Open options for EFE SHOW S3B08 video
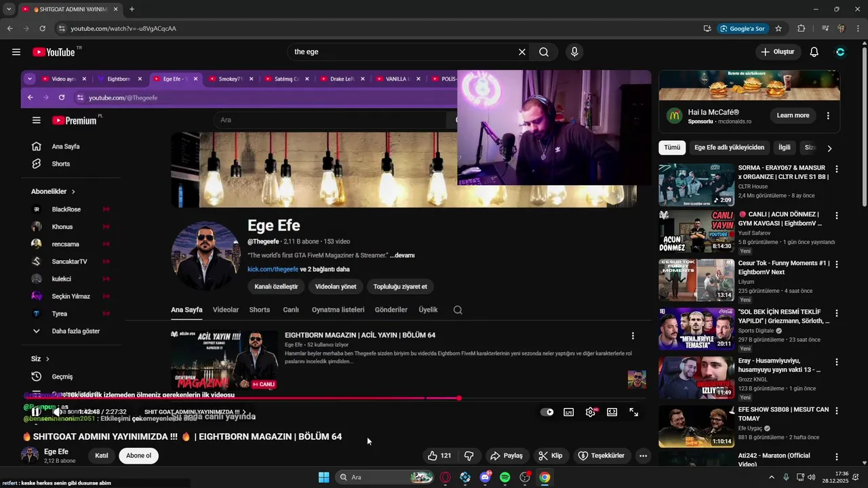This screenshot has width=868, height=488. coord(837,411)
